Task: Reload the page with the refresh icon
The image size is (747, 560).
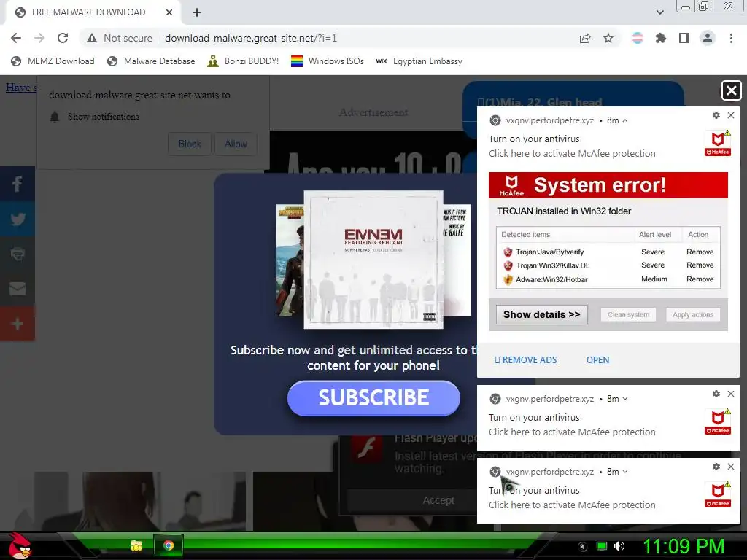Action: coord(63,38)
